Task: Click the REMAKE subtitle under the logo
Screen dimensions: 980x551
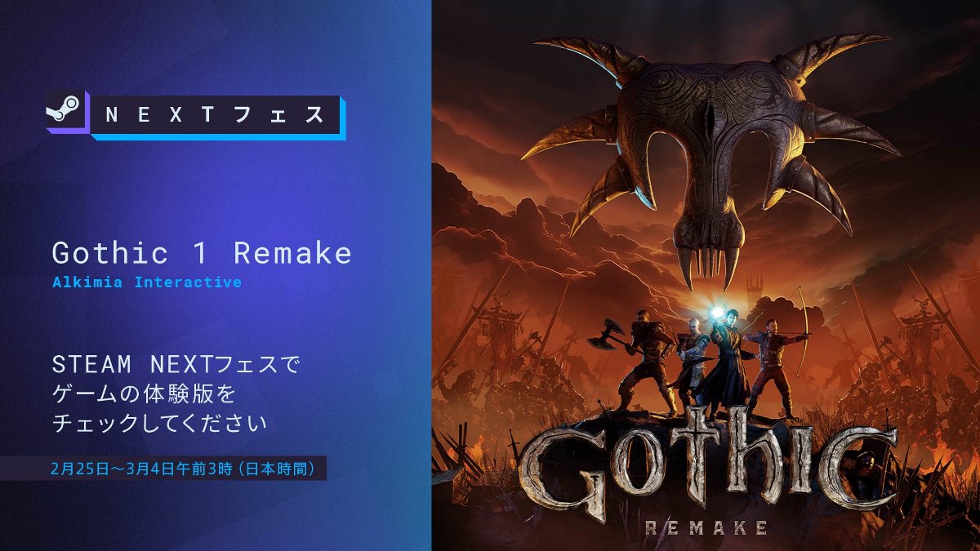Action: coord(706,527)
